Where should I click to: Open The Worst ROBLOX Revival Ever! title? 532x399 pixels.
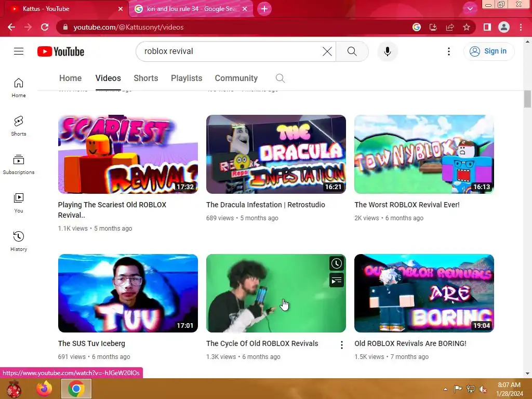tap(407, 205)
